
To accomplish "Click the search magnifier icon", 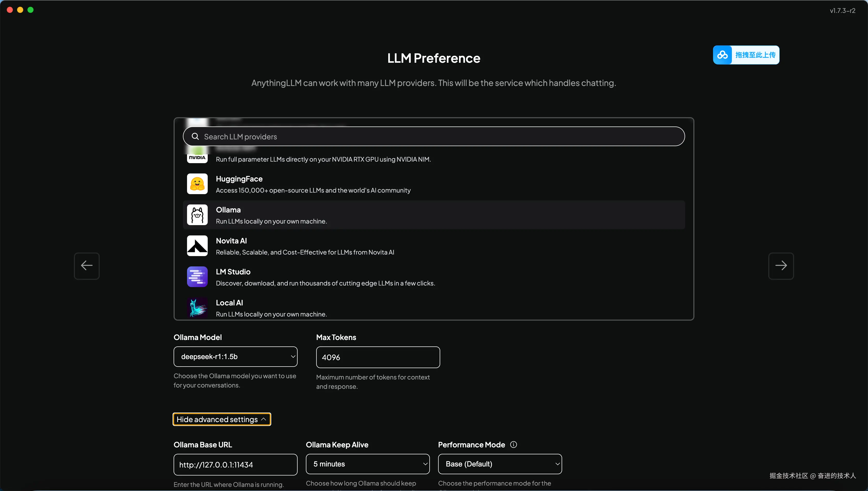I will pos(195,136).
